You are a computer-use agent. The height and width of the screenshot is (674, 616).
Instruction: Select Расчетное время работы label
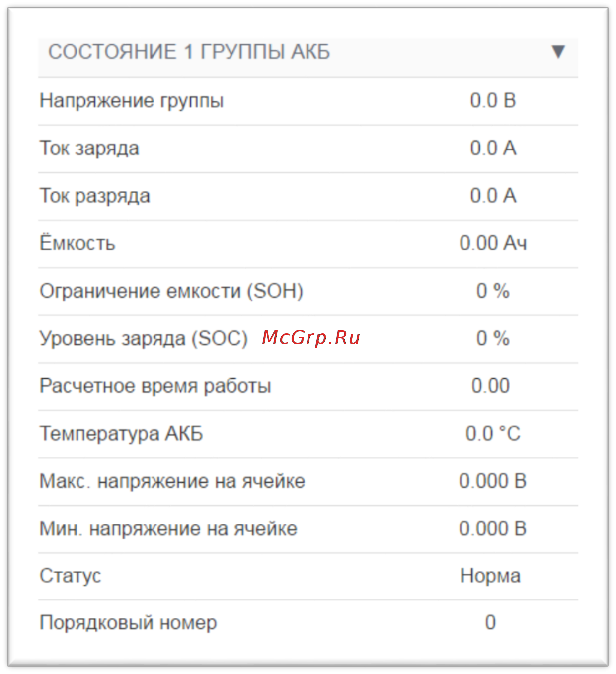155,386
